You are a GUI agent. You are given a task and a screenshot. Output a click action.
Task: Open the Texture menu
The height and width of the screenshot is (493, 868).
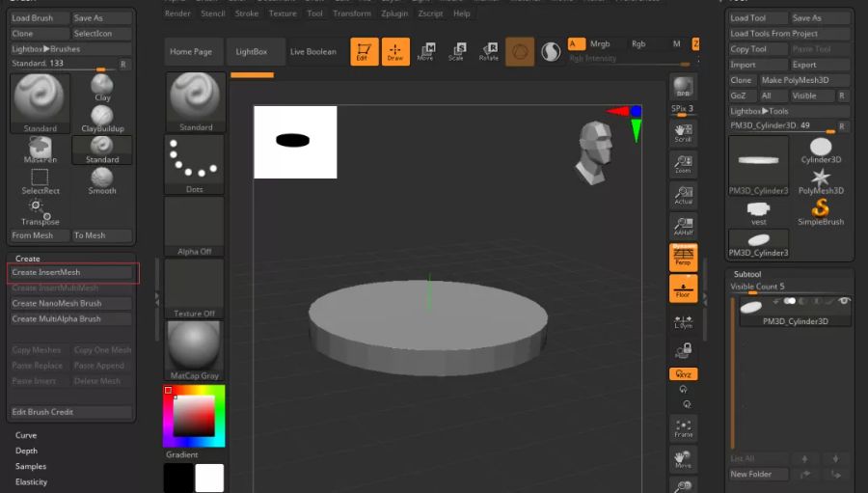283,14
